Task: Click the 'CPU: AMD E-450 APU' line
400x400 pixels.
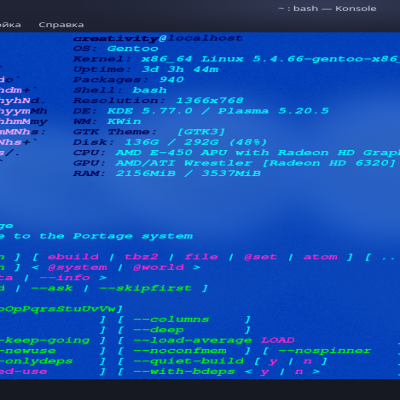Action: (x=236, y=153)
